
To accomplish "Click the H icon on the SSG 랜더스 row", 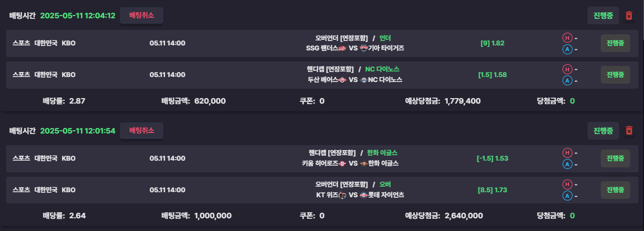I will 567,38.
